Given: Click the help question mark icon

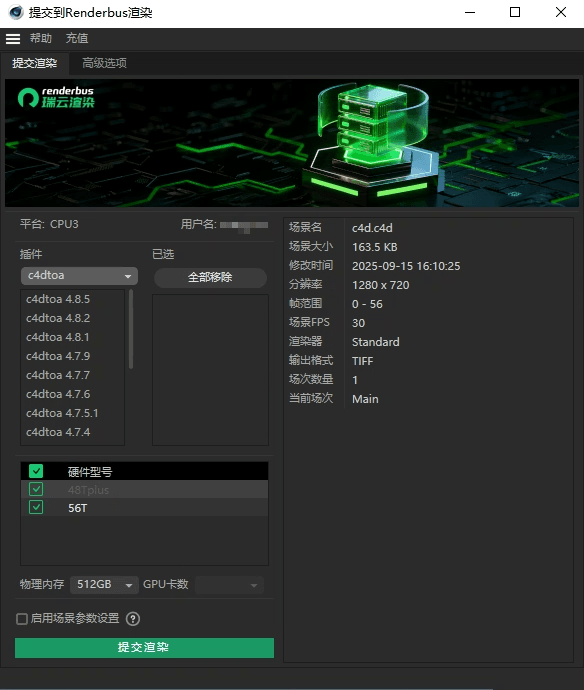Looking at the screenshot, I should (x=133, y=619).
